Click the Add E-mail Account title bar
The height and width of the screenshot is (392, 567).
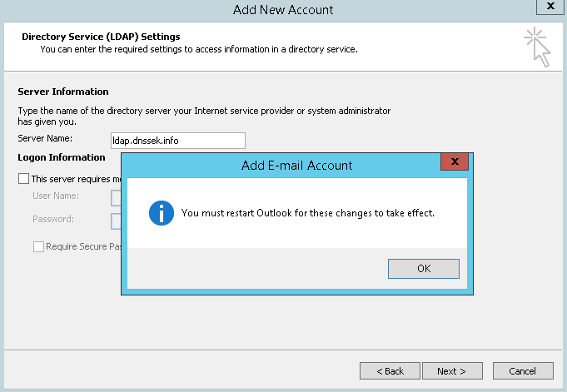[296, 165]
